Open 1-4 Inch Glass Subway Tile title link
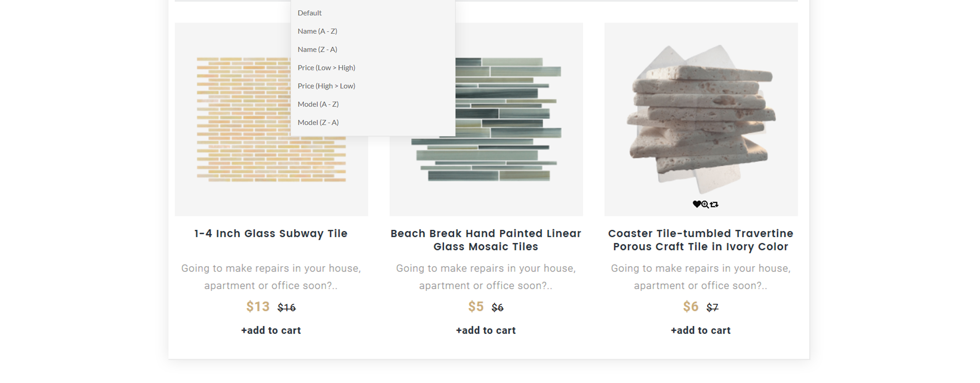 pyautogui.click(x=271, y=233)
